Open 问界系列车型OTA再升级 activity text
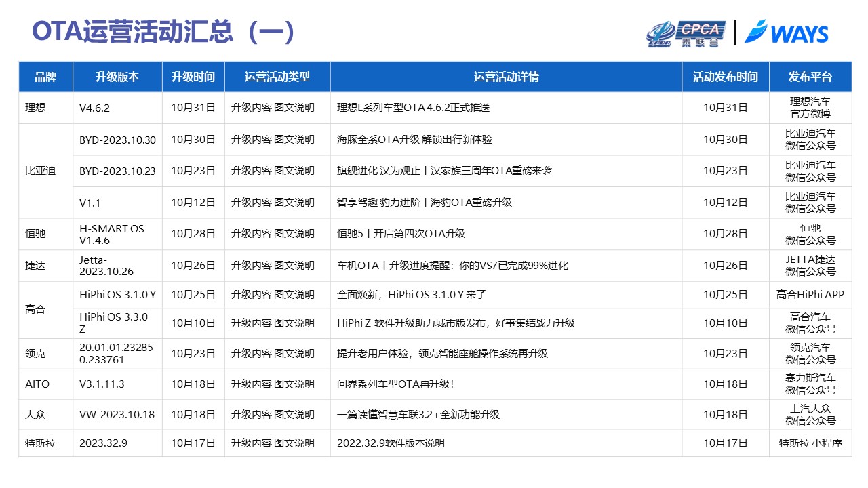This screenshot has width=868, height=488. tap(395, 384)
